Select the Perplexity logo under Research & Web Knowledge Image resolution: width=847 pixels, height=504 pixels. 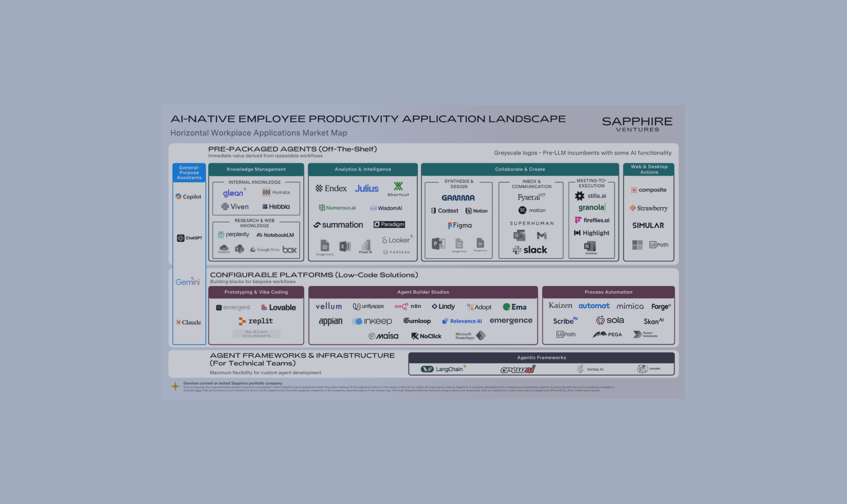click(x=234, y=234)
